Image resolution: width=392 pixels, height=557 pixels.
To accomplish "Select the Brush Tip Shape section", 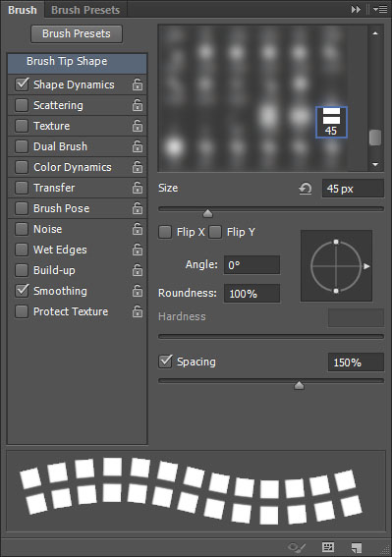I will point(77,61).
